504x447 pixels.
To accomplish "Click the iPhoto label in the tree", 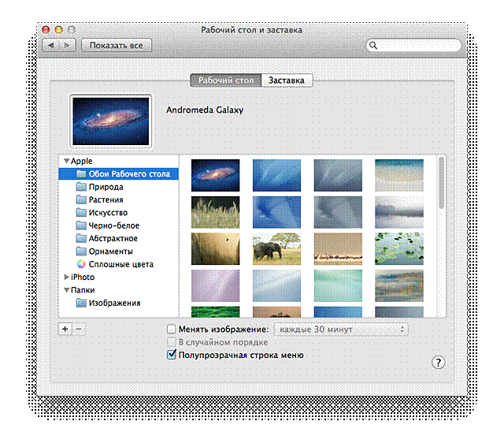I will [83, 277].
